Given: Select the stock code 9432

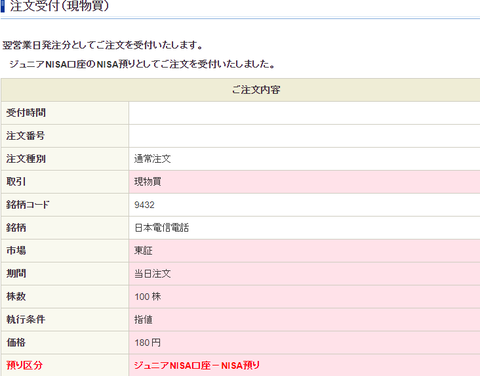Looking at the screenshot, I should click(144, 205).
